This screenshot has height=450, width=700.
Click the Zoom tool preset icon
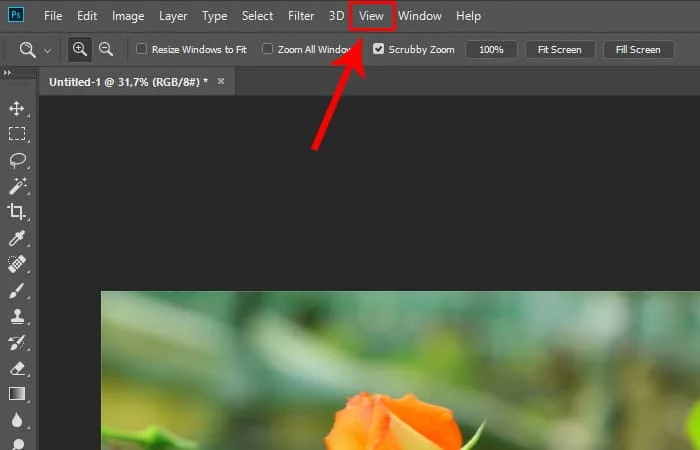pos(28,49)
